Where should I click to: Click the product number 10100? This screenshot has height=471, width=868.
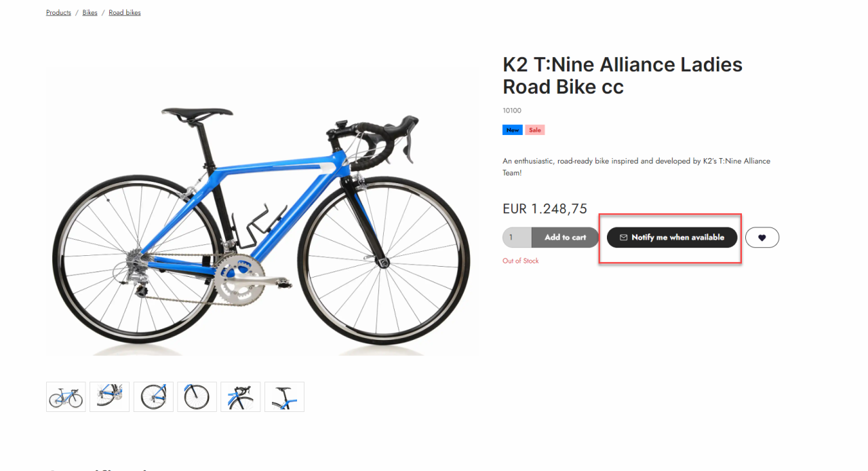pyautogui.click(x=512, y=111)
